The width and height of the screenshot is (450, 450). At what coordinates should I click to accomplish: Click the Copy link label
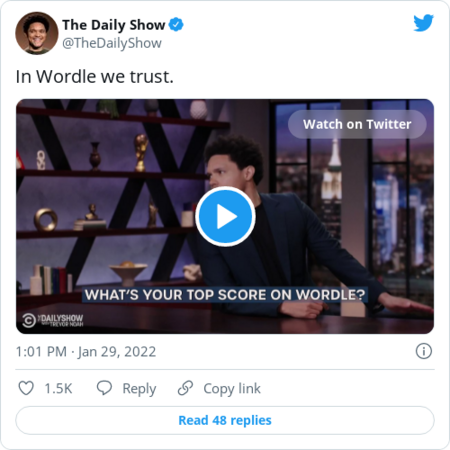[232, 389]
